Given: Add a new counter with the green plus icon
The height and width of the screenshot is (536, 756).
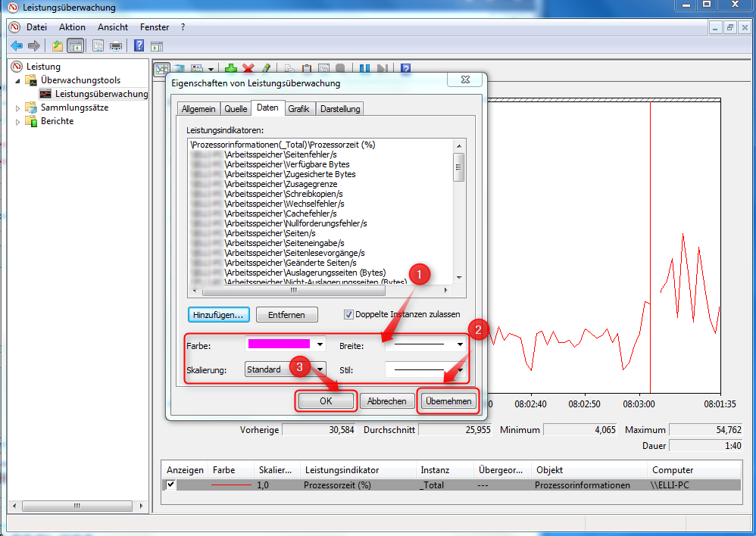Looking at the screenshot, I should click(231, 68).
